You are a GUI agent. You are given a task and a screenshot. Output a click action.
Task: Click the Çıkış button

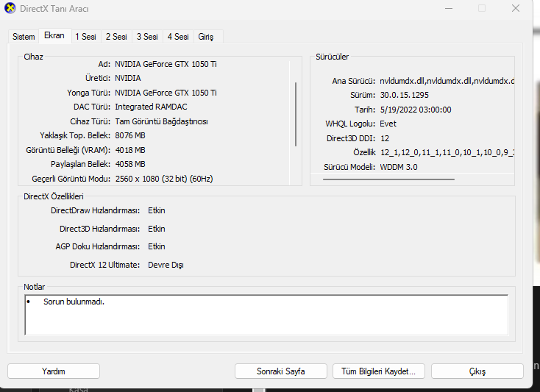477,371
